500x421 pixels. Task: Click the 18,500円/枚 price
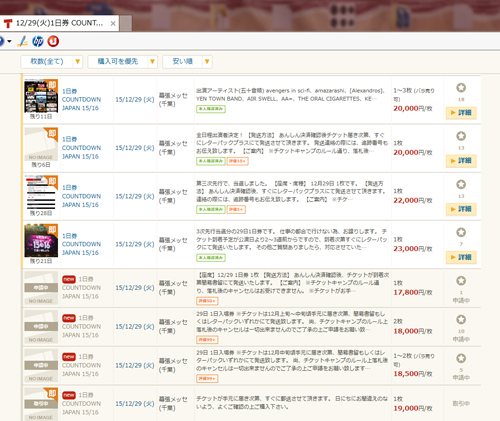[x=413, y=374]
